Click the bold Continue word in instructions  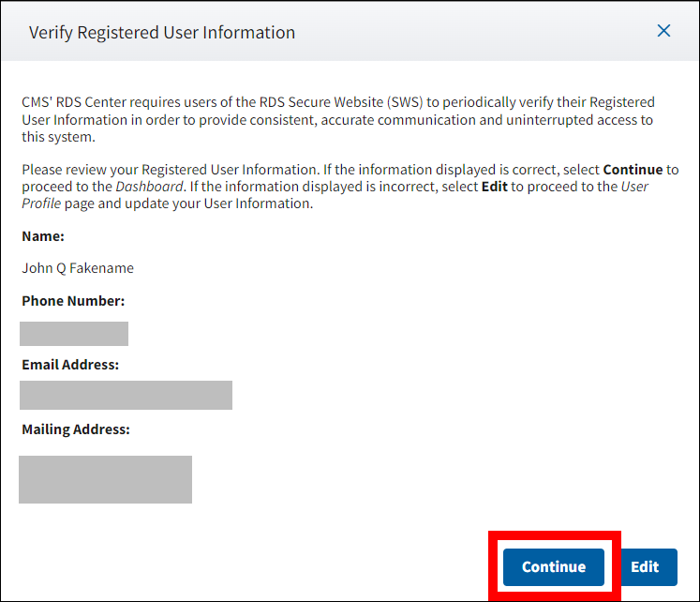click(632, 170)
